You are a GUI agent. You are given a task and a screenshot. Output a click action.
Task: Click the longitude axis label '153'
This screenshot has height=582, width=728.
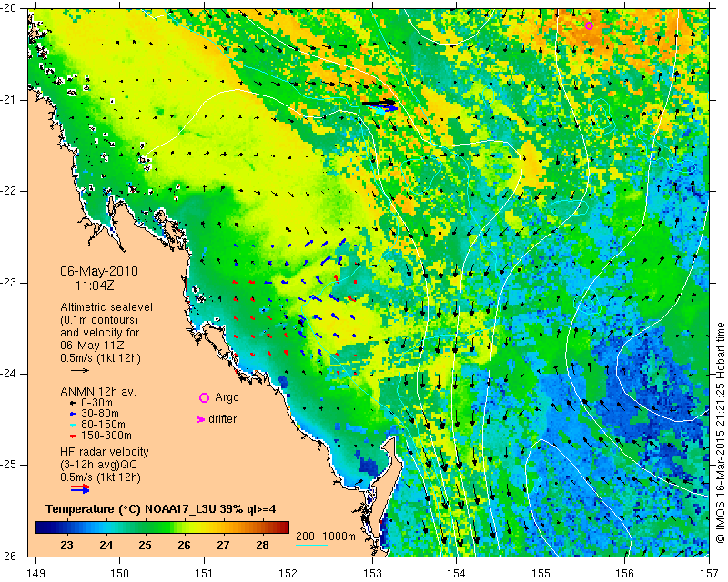pos(372,574)
